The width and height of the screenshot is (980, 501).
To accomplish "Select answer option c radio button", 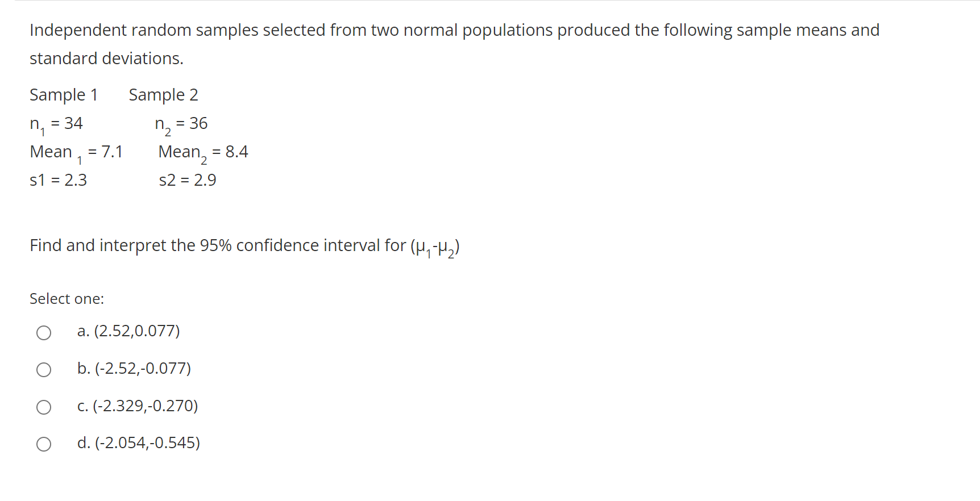I will 44,407.
